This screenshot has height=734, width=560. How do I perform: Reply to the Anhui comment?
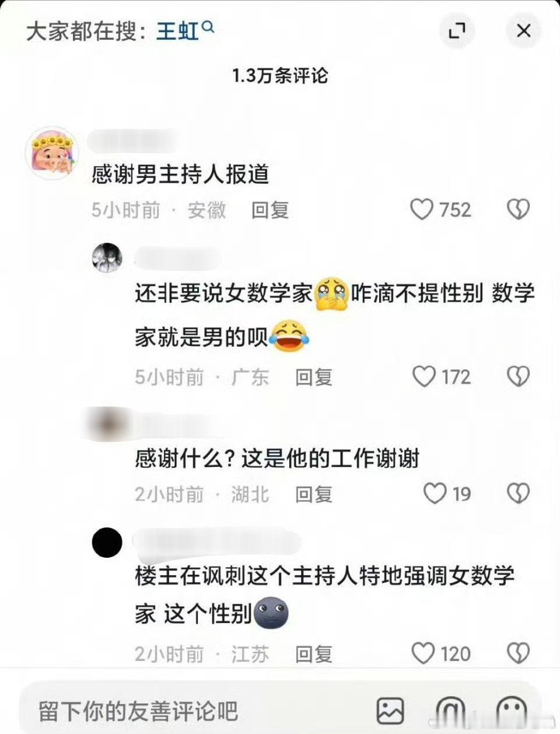tap(270, 209)
